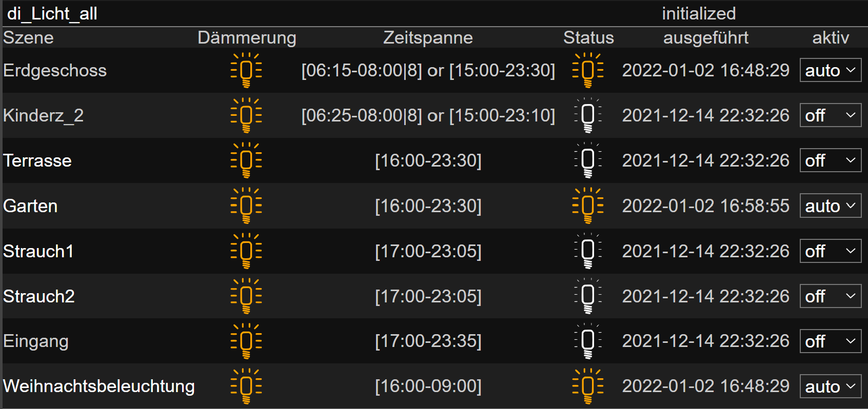Toggle Garten orange status lamp
The image size is (868, 409).
pos(588,206)
